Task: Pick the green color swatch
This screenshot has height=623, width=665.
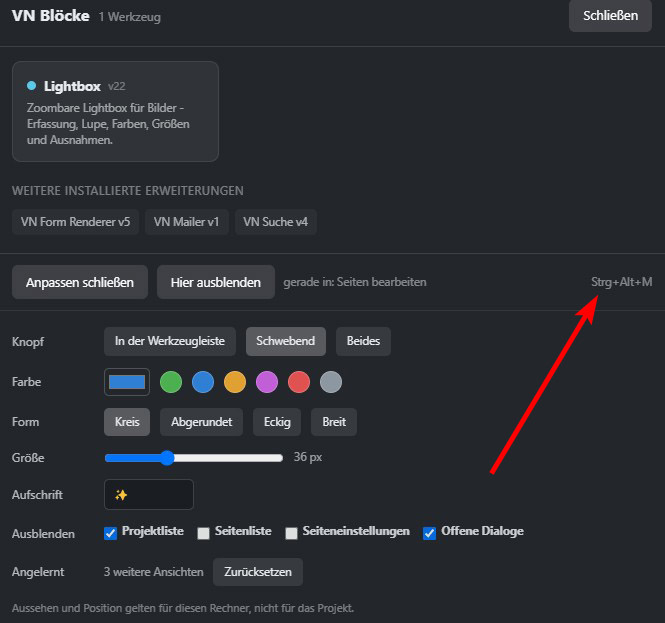Action: pyautogui.click(x=171, y=382)
